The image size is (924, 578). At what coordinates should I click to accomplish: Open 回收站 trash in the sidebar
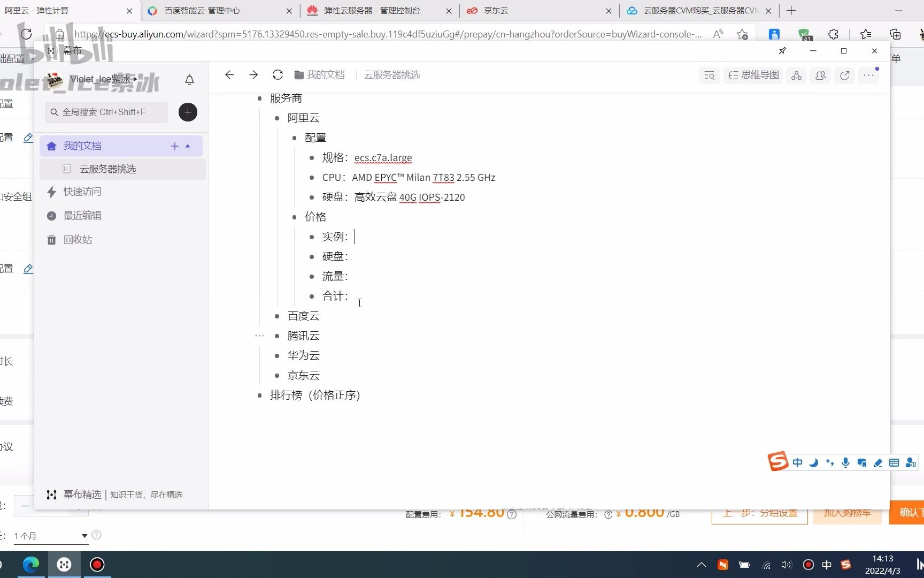[78, 240]
